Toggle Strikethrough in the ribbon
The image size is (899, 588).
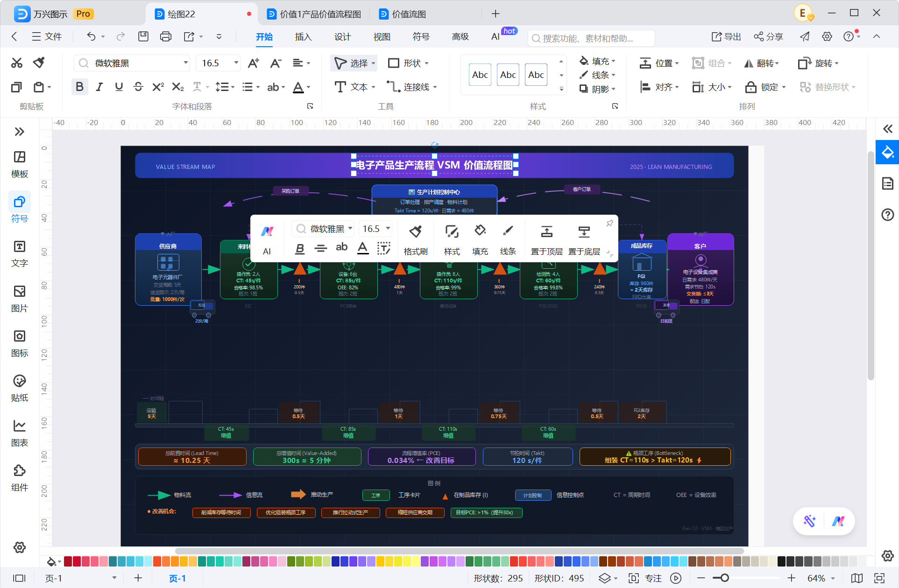138,87
